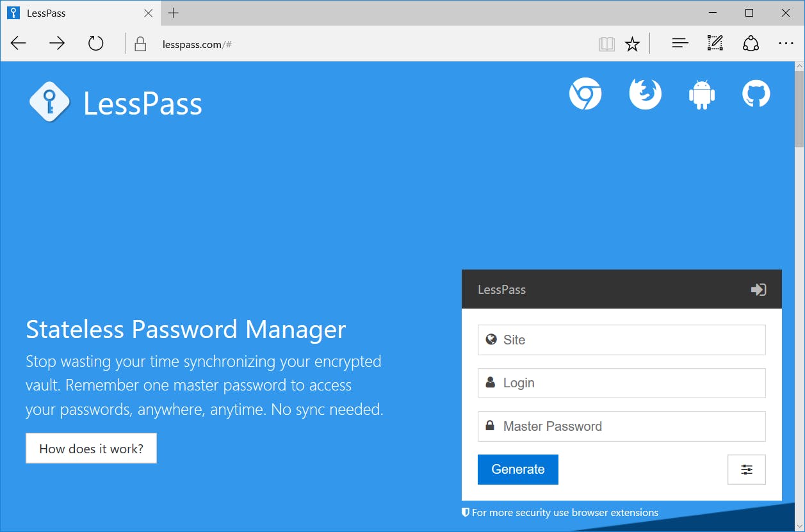Click into the Site input field
Image resolution: width=805 pixels, height=532 pixels.
point(621,340)
